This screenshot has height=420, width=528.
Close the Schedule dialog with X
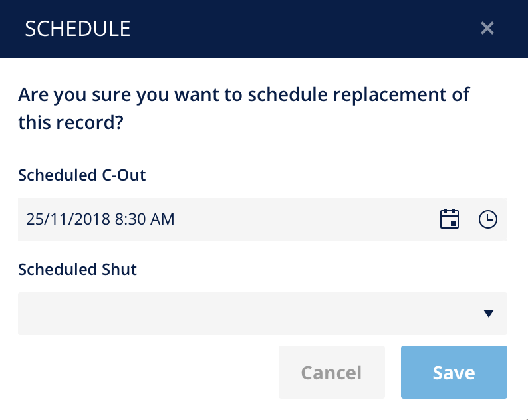coord(487,29)
